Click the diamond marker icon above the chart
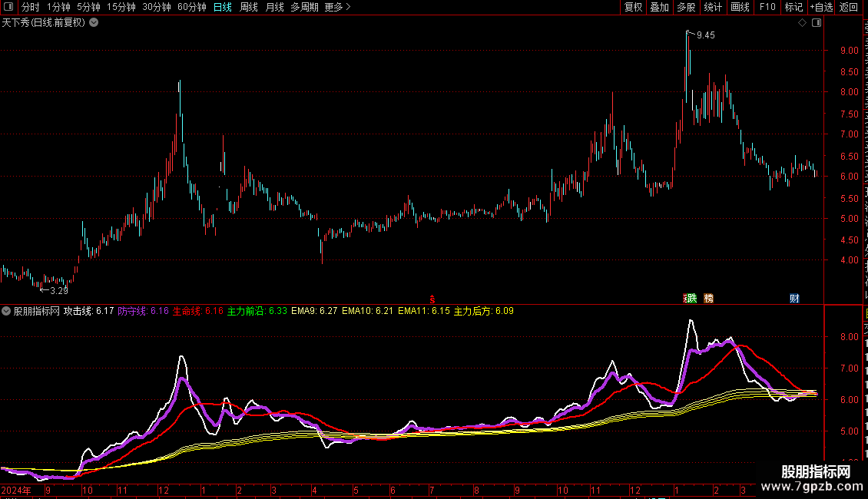This screenshot has height=499, width=868. 802,23
